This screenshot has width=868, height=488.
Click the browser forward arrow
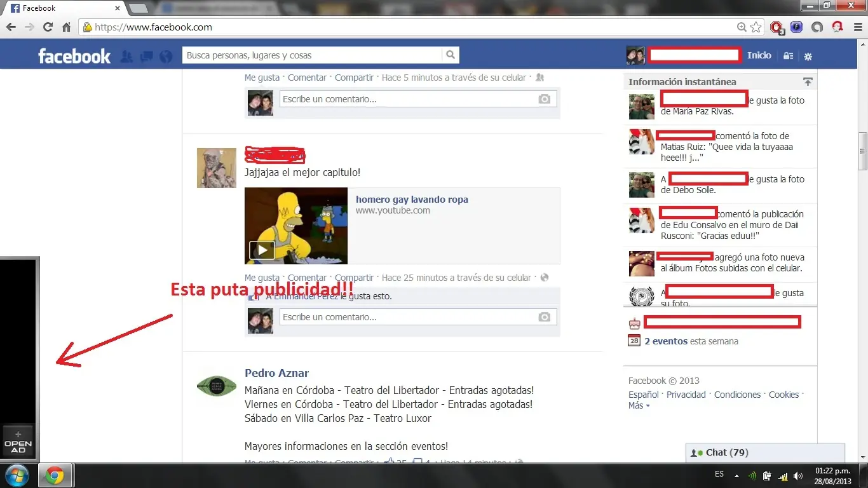tap(29, 27)
